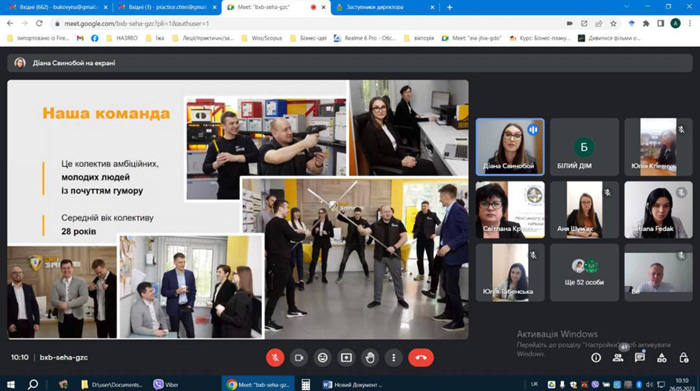The width and height of the screenshot is (700, 391).
Task: Open the activities icon
Action: click(662, 358)
